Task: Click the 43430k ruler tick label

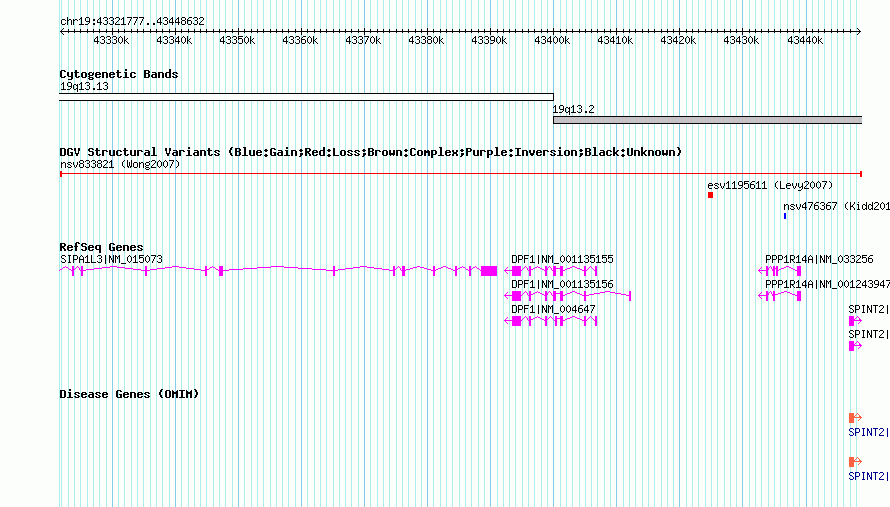Action: pos(741,40)
